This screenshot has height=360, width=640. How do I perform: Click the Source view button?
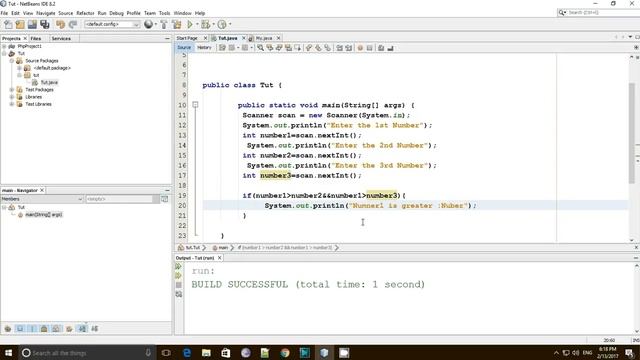(x=184, y=48)
